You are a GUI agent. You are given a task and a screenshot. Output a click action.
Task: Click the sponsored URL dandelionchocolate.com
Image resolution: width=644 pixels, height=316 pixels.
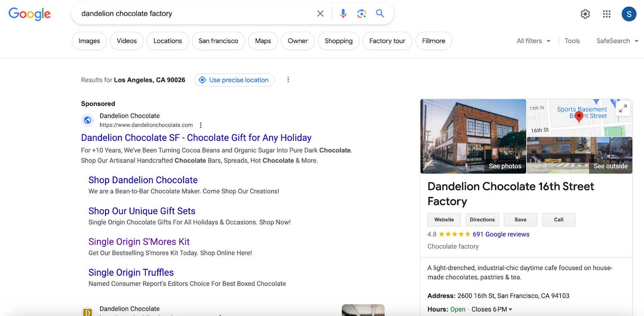[x=146, y=125]
